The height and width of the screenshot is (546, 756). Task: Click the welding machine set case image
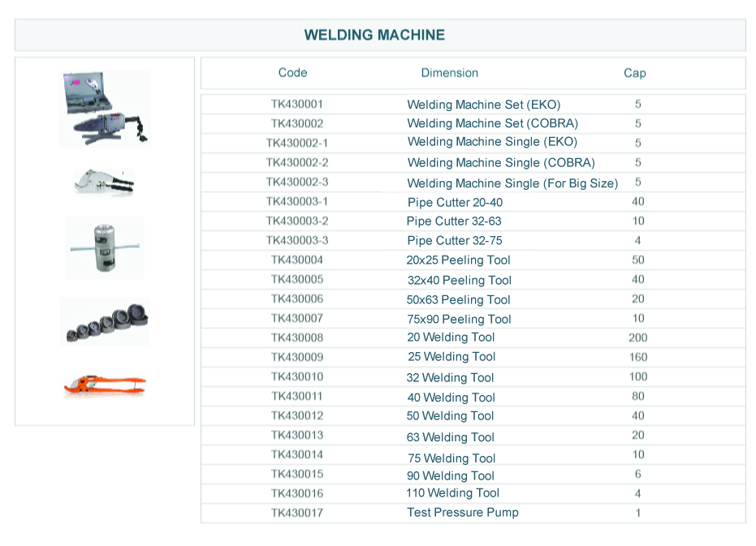point(105,109)
